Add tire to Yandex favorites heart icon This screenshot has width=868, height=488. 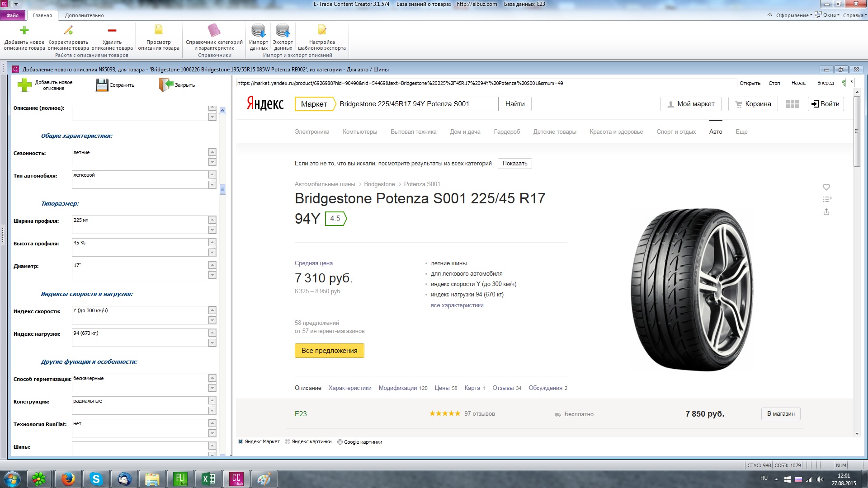pos(826,187)
